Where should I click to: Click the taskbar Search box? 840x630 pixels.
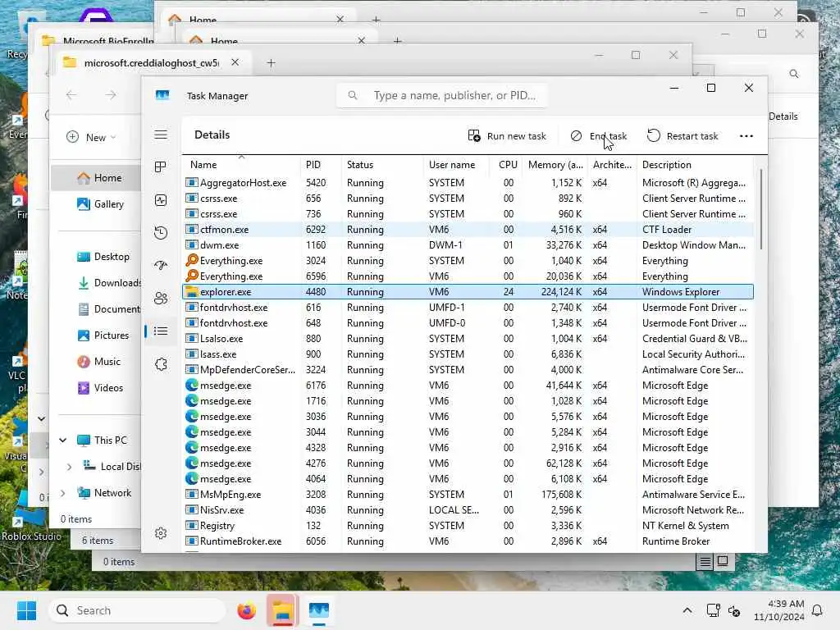[x=137, y=610]
